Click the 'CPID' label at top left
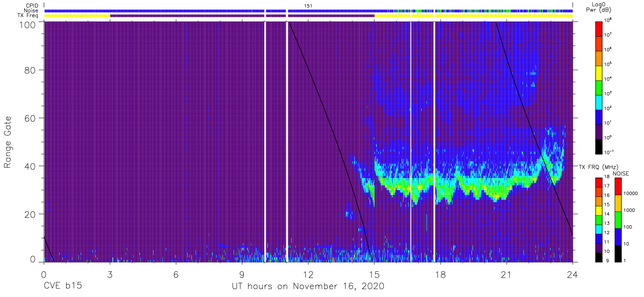Screen dimensions: 644x297 (32, 6)
